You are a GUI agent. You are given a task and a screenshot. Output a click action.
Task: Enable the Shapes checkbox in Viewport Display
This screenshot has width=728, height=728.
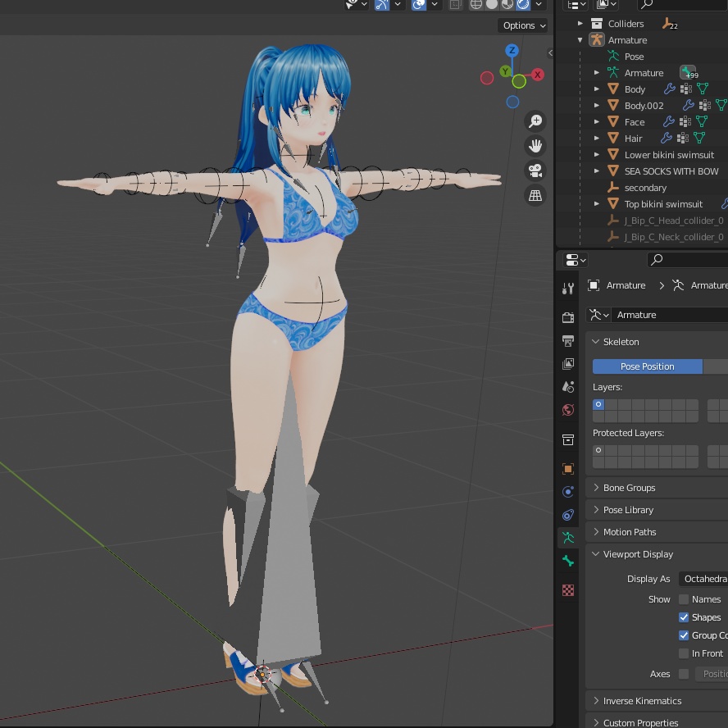click(x=684, y=617)
